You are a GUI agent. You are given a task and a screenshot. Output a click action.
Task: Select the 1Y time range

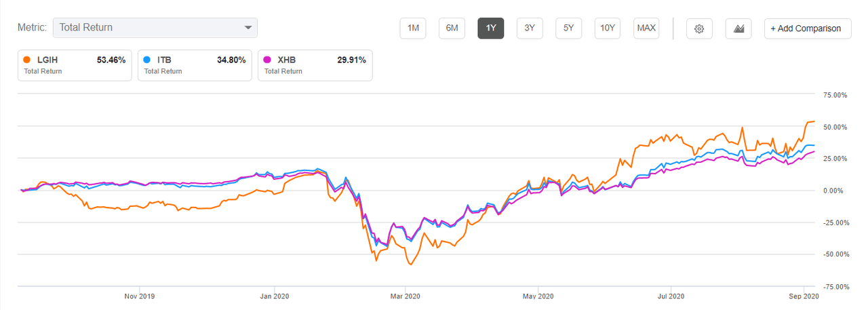(x=491, y=28)
